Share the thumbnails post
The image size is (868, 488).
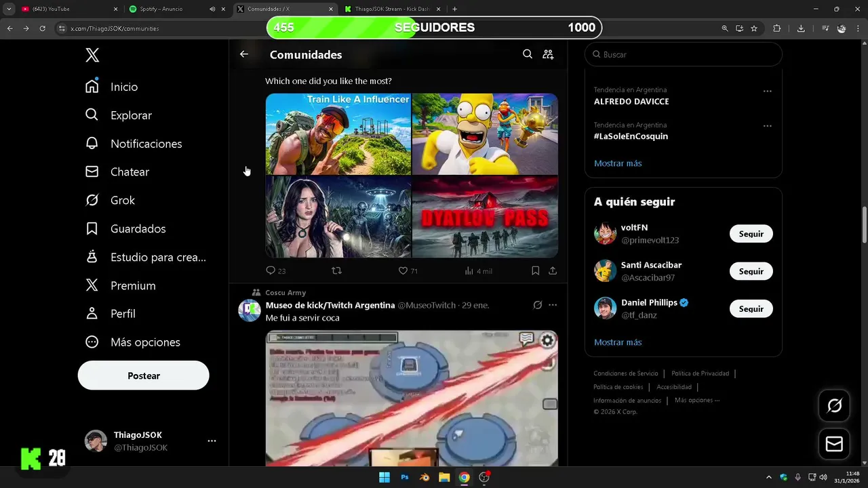point(553,270)
